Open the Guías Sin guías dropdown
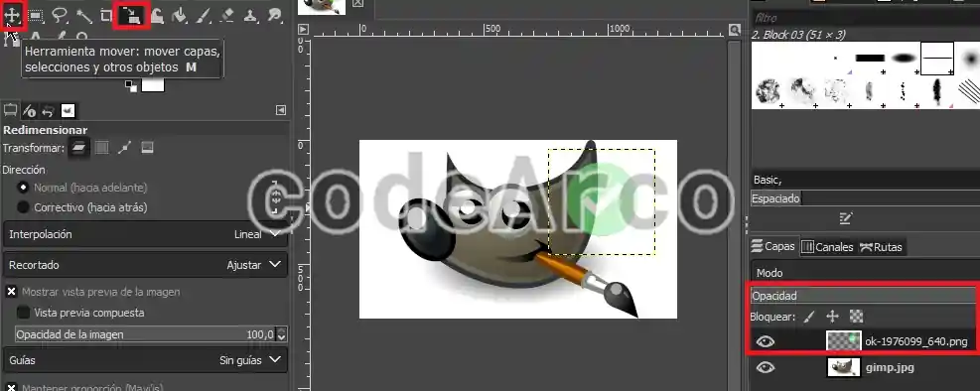 [145, 360]
